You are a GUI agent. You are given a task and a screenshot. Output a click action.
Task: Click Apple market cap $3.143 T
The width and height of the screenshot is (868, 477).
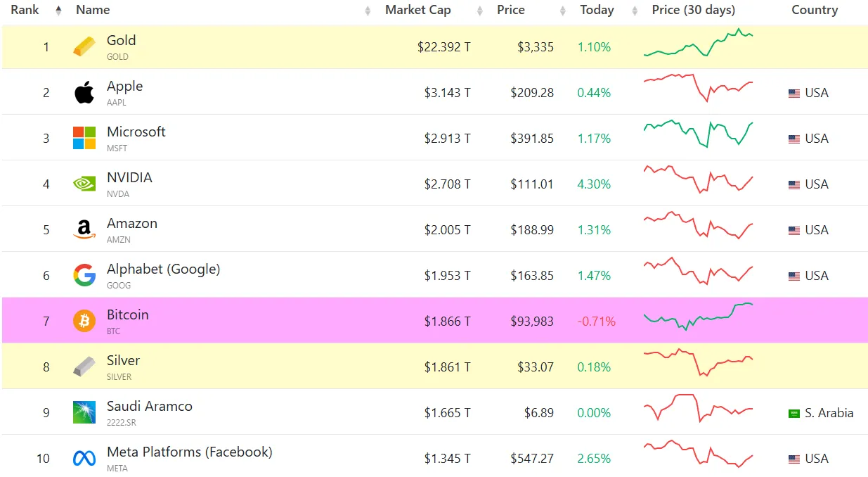[x=448, y=93]
